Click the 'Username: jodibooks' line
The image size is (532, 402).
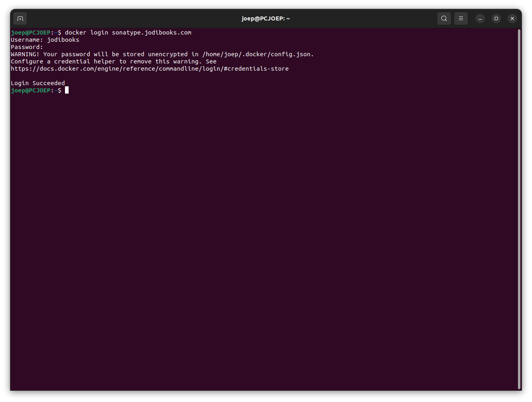(45, 40)
